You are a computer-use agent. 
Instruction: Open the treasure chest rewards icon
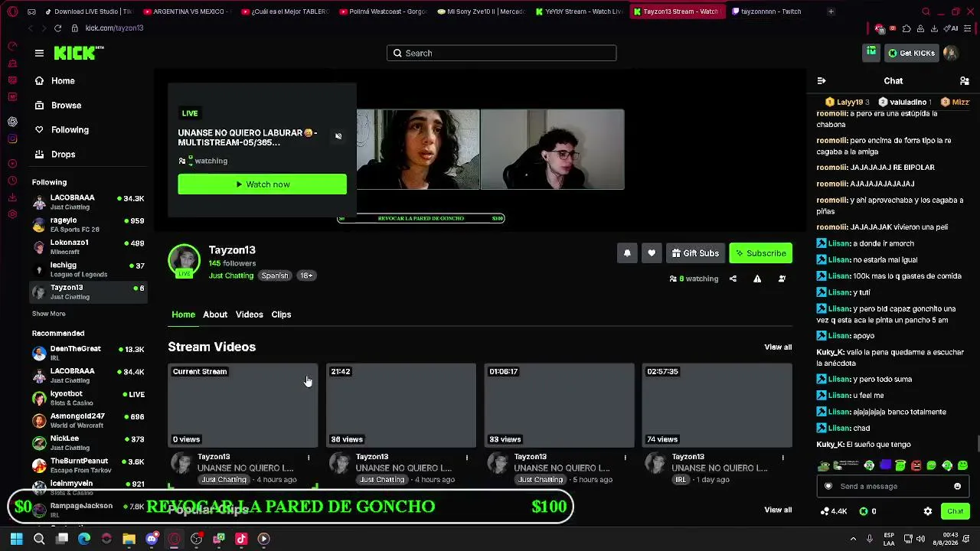coord(871,52)
